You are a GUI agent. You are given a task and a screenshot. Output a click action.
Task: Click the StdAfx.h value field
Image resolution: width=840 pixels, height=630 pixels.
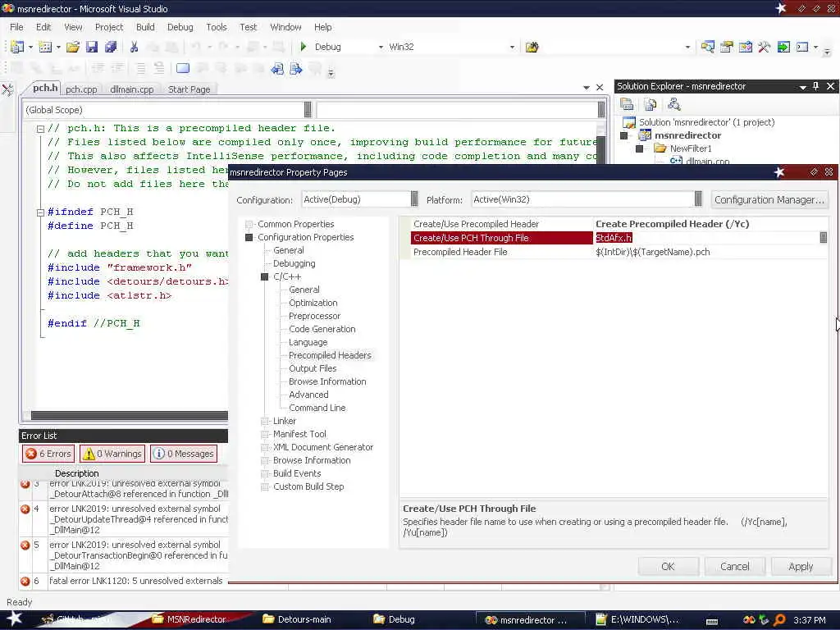tap(706, 238)
